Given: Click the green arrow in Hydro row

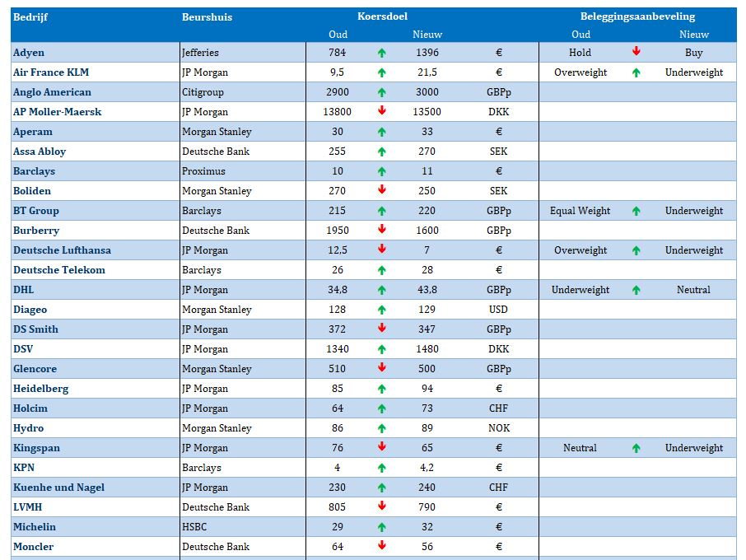Looking at the screenshot, I should coord(381,428).
